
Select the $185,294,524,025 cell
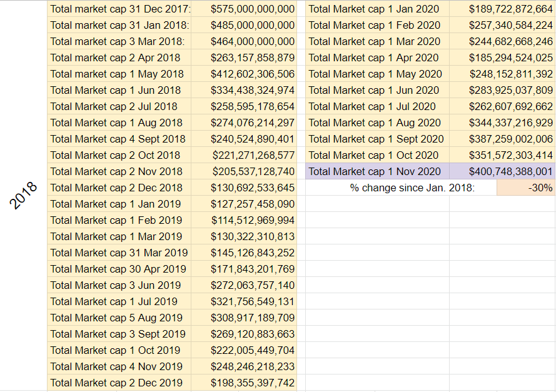(x=502, y=58)
